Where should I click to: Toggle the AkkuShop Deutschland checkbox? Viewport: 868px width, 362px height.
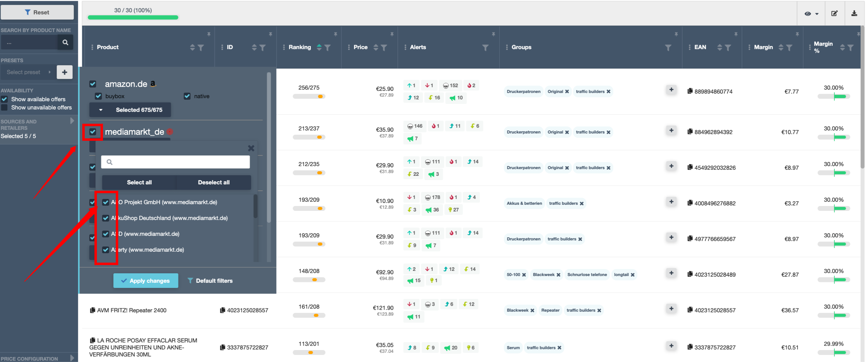[x=105, y=218]
